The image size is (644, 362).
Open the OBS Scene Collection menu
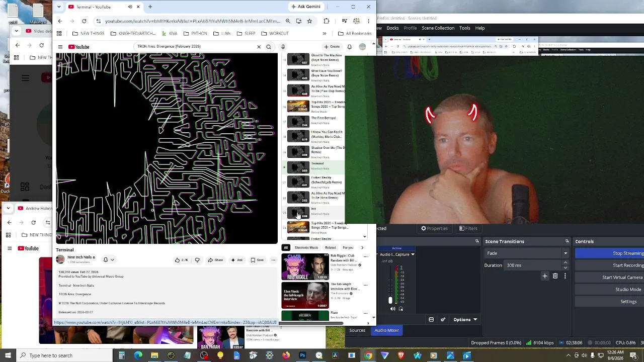[x=438, y=28]
